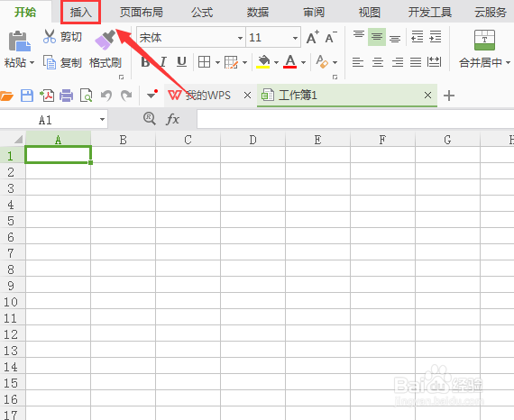Decrease font size with the A- icon

[x=331, y=37]
